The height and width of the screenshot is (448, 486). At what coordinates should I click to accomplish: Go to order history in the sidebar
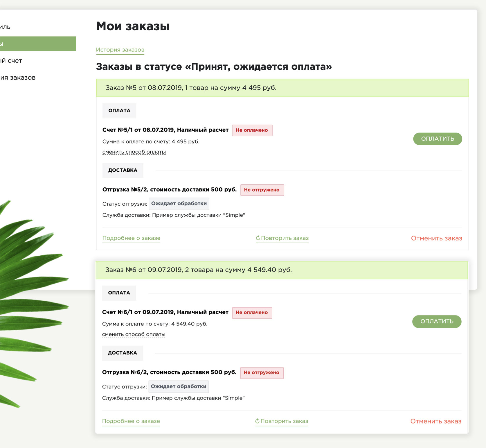point(18,78)
